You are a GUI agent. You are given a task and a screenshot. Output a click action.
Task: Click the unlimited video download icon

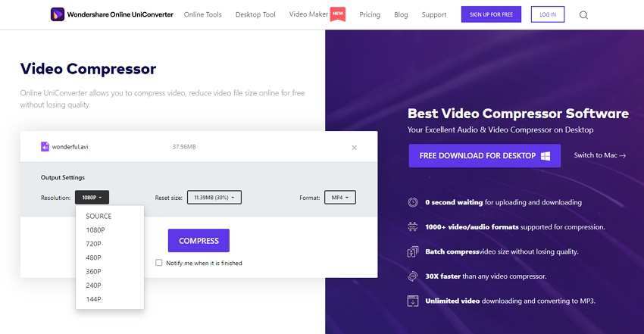(413, 301)
